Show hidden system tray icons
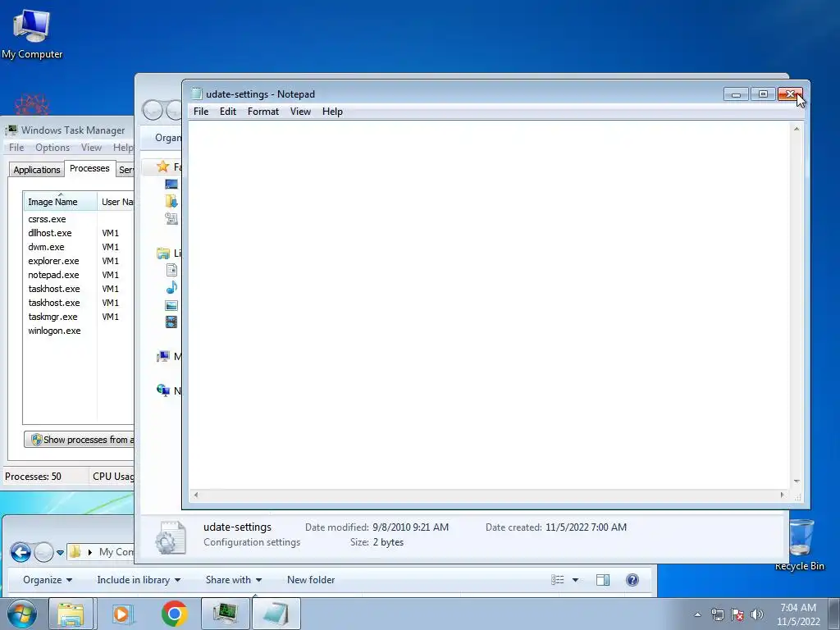840x630 pixels. [x=697, y=614]
